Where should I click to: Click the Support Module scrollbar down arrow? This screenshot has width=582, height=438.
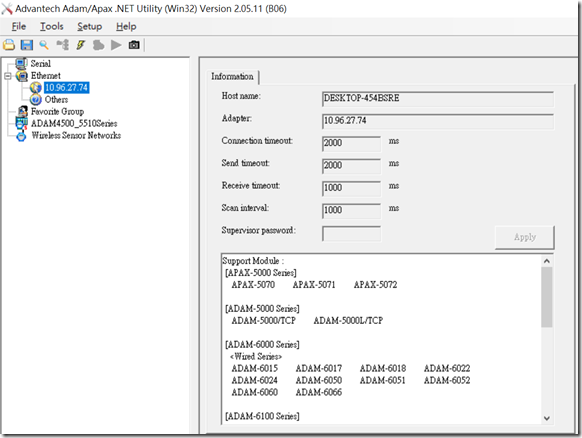click(546, 418)
